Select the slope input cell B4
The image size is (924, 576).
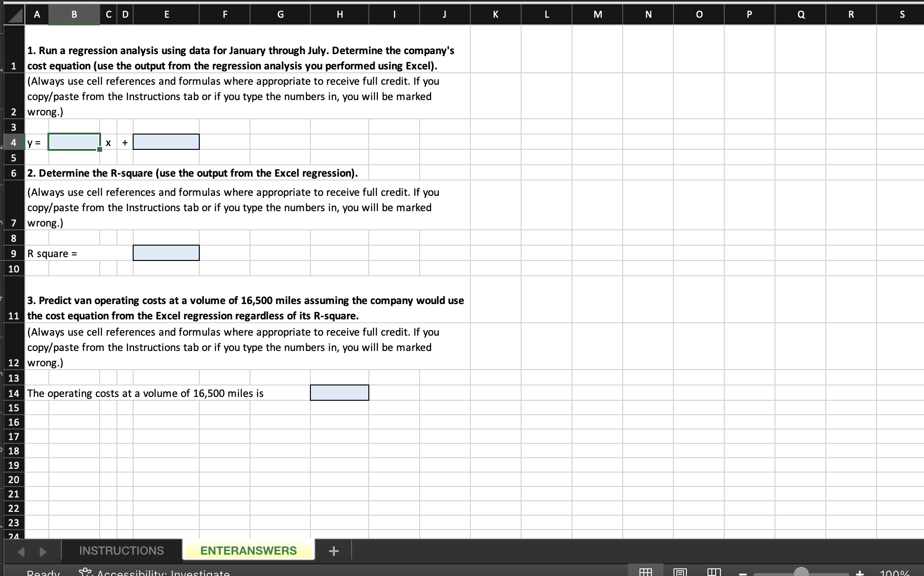coord(74,142)
